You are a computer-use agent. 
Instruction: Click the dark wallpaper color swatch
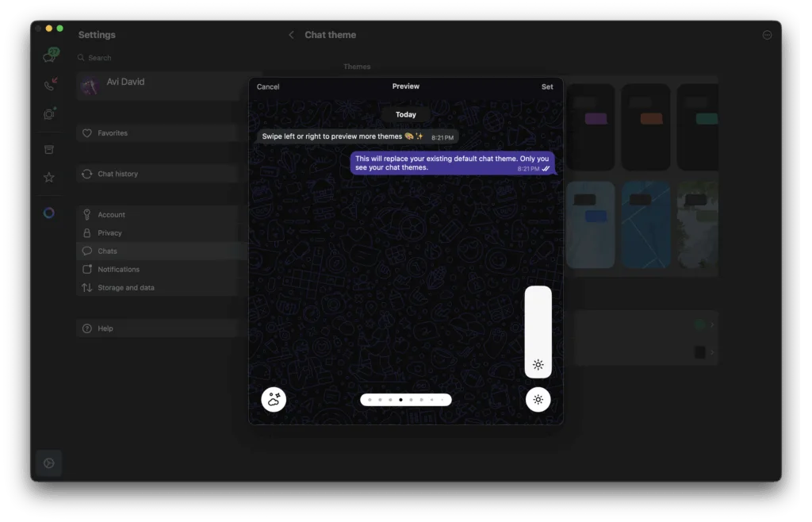[x=699, y=352]
